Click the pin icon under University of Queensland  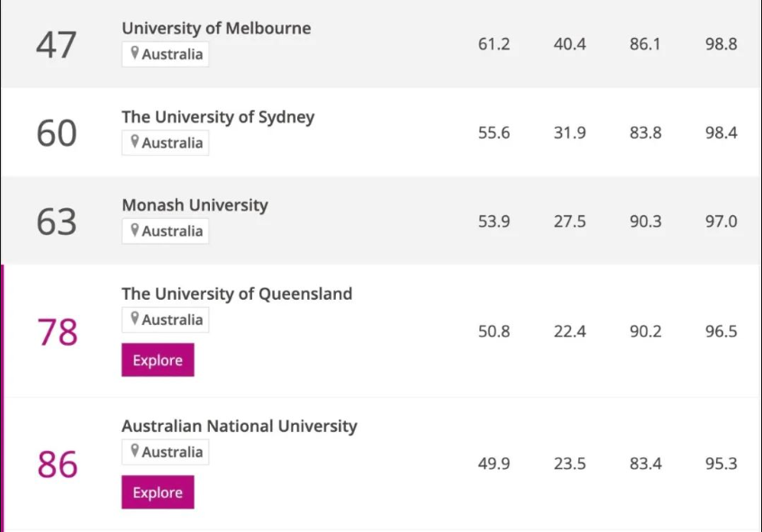point(135,319)
